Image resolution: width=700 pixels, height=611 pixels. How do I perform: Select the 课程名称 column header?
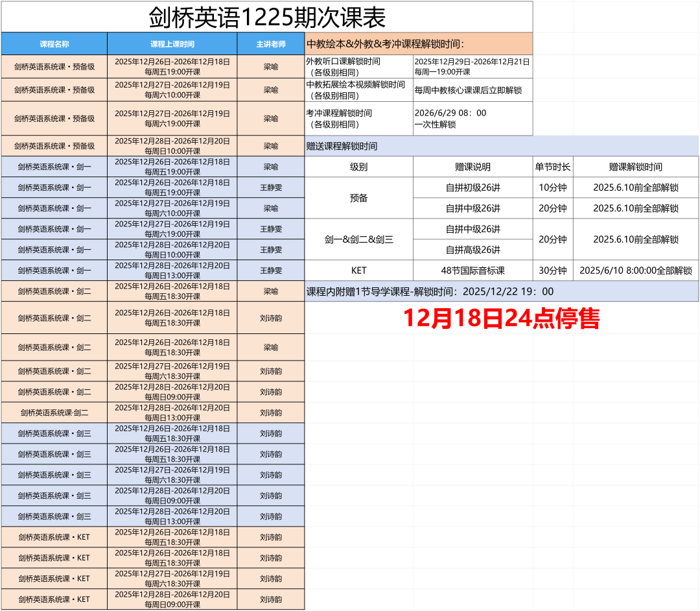coord(54,44)
